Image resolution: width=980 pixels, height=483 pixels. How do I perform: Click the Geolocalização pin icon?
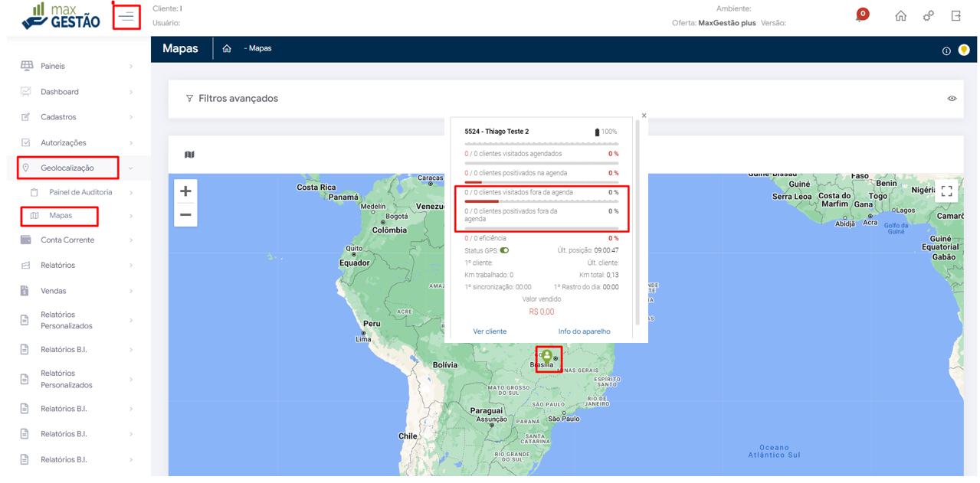click(25, 168)
